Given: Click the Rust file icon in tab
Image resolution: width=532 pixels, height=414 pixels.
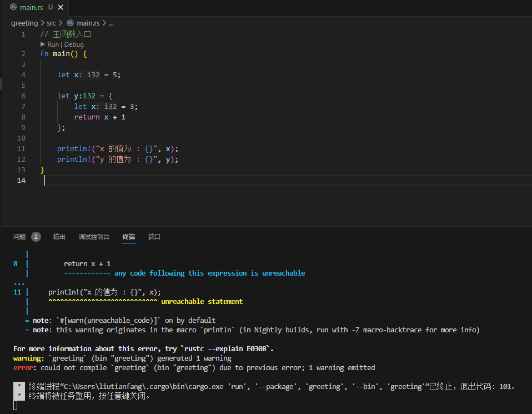Looking at the screenshot, I should point(13,7).
